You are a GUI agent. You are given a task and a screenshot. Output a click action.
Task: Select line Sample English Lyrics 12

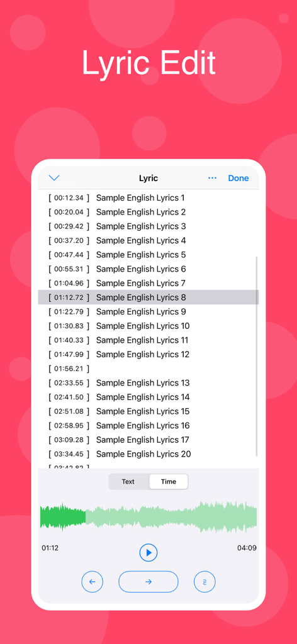pos(143,354)
